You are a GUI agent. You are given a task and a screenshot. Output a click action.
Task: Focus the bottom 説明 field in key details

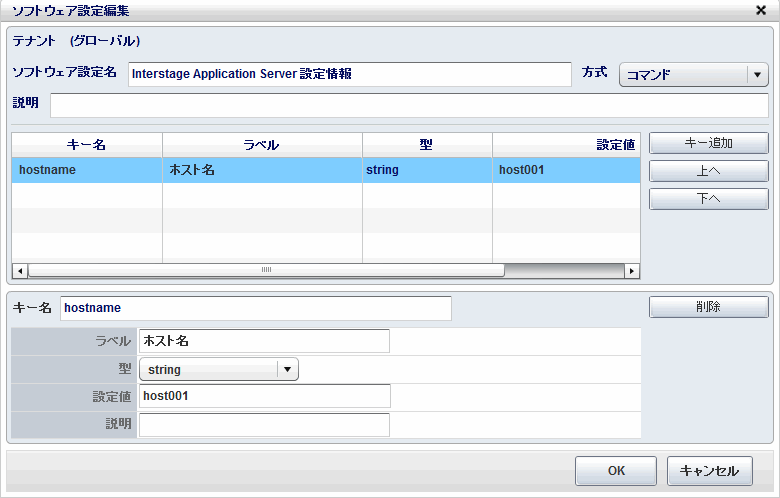tap(264, 425)
